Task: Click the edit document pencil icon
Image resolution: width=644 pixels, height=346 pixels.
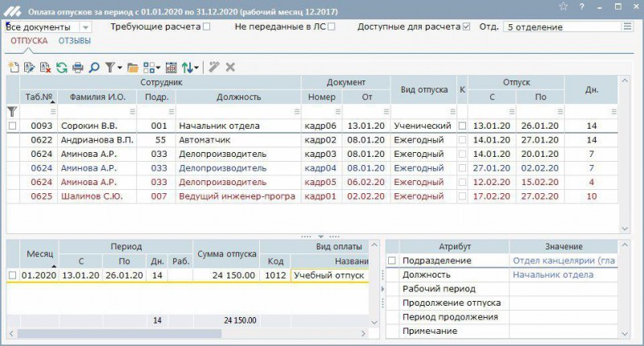Action: click(x=29, y=68)
